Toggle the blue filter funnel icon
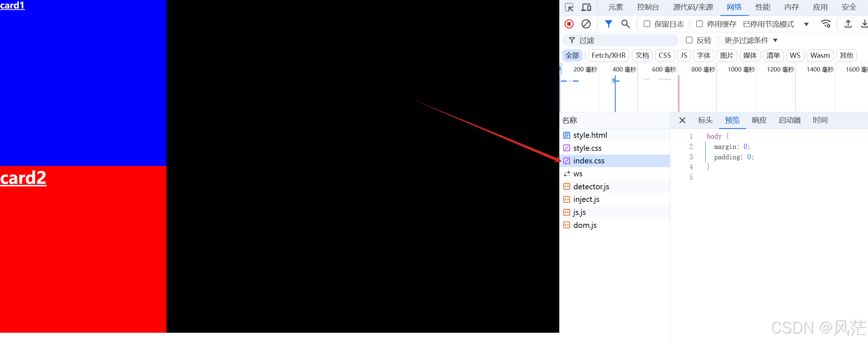The height and width of the screenshot is (342, 868). (x=609, y=24)
